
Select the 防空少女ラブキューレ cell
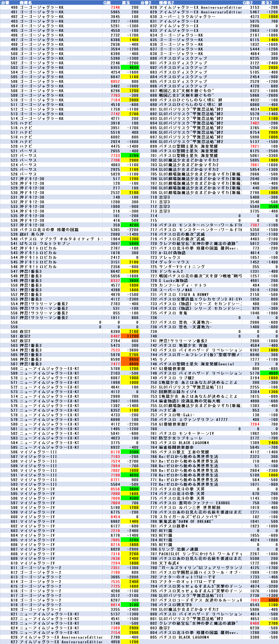[x=200, y=438]
